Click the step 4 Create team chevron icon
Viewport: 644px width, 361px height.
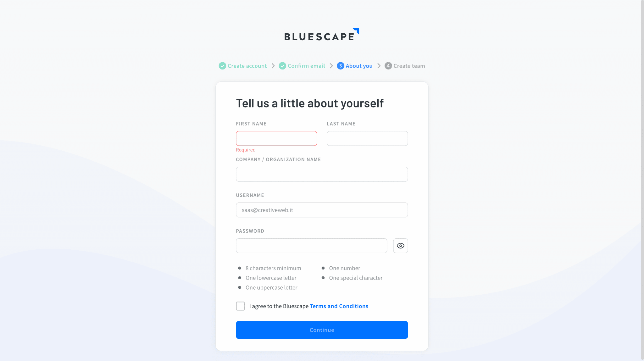pos(379,66)
